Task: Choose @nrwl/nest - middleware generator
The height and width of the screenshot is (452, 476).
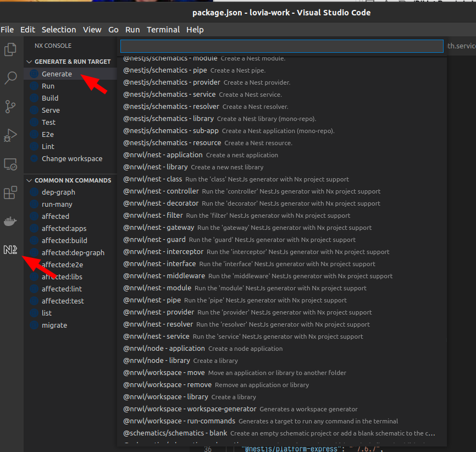Action: coord(282,276)
